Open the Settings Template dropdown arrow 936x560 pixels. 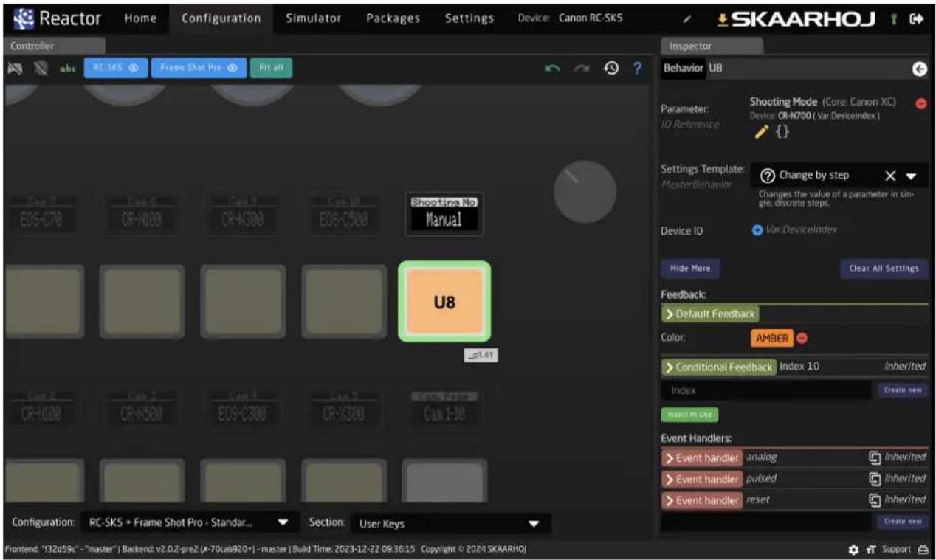pos(912,176)
